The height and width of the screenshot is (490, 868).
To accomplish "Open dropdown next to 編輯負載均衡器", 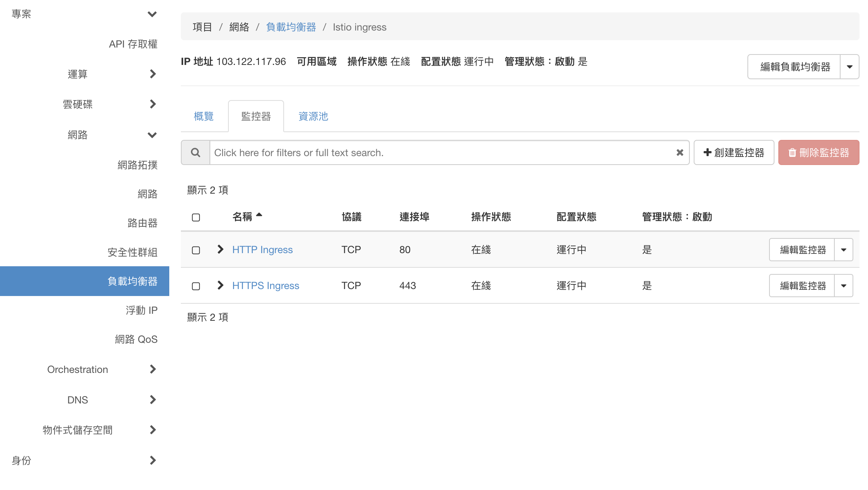I will pyautogui.click(x=849, y=67).
